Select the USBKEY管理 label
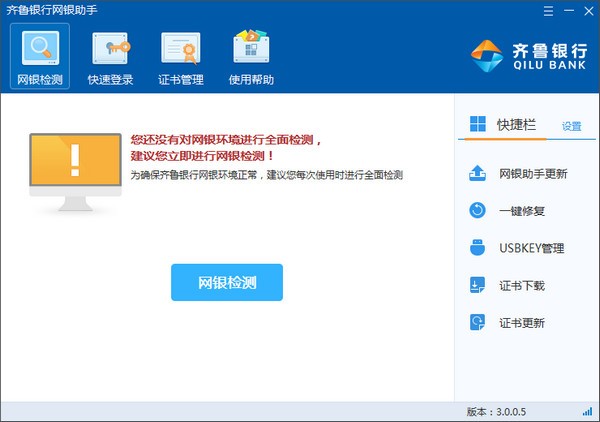This screenshot has width=600, height=422. (x=532, y=248)
